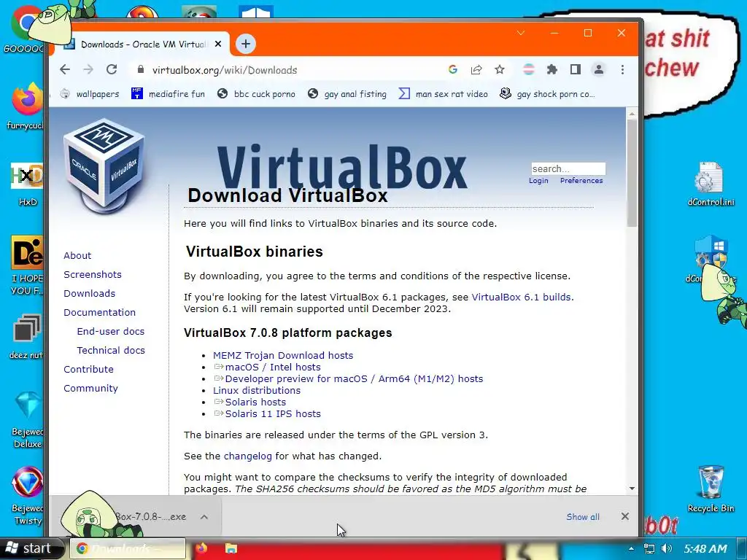Open the tab search chevron in the title bar
This screenshot has height=560, width=747.
521,33
